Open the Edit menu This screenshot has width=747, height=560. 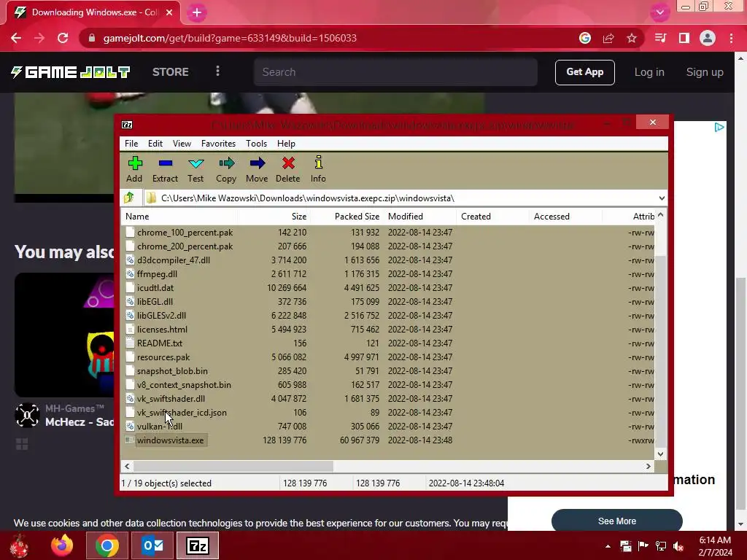coord(155,144)
